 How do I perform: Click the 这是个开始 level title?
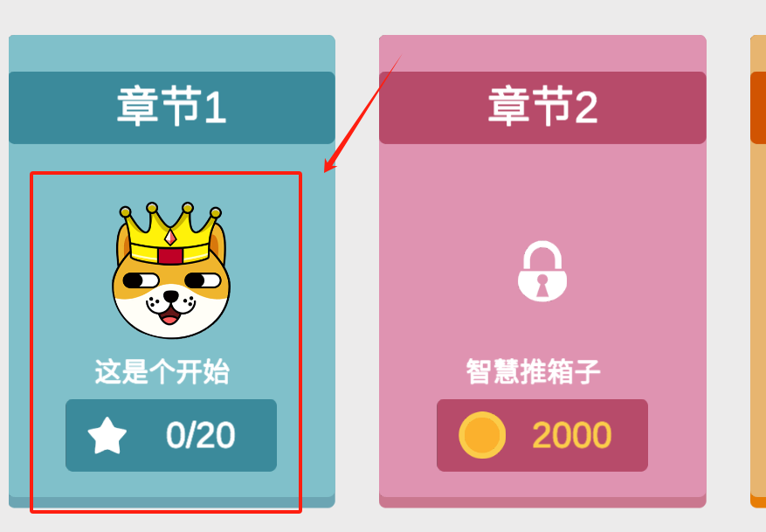click(162, 371)
